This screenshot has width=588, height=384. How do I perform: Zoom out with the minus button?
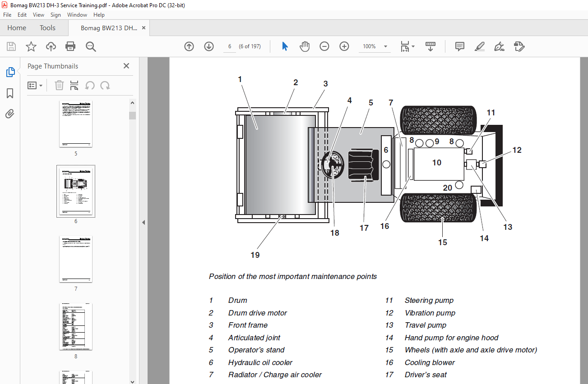point(324,46)
